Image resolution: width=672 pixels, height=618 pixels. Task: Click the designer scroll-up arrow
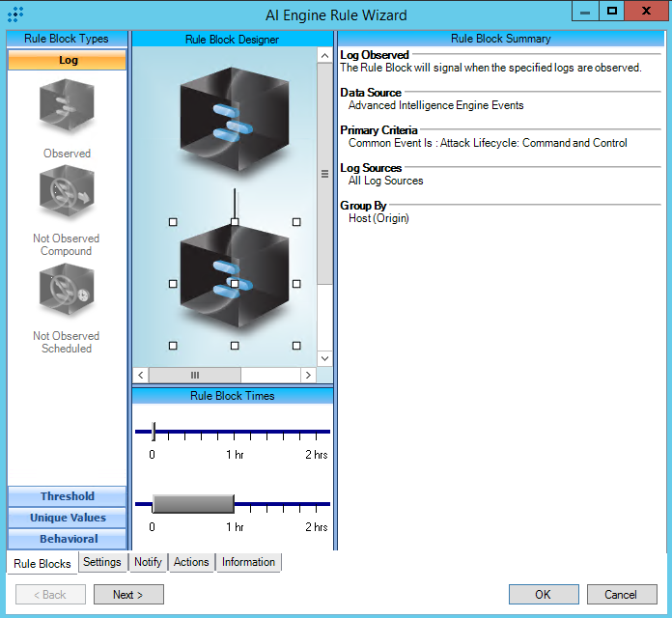tap(324, 56)
